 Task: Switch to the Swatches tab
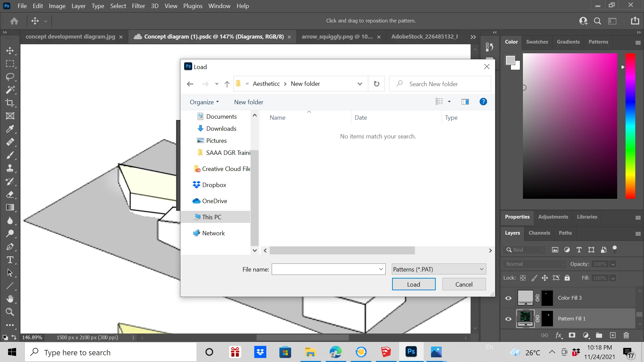[x=537, y=42]
